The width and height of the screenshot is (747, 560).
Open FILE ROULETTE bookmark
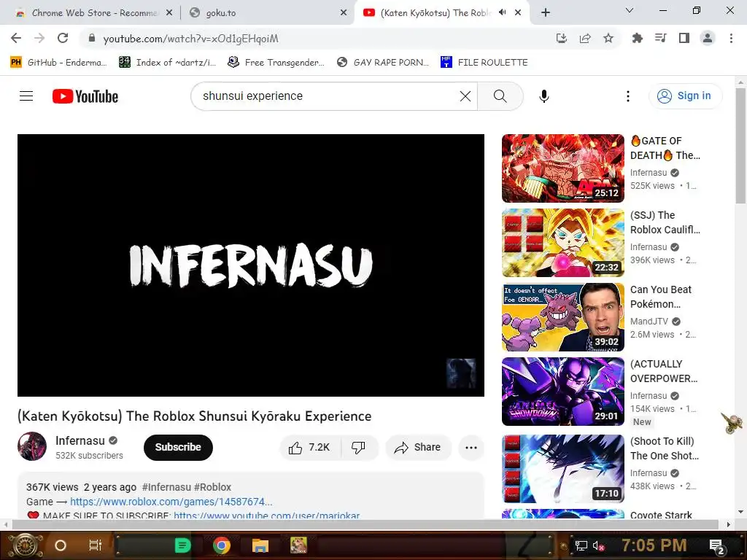click(x=484, y=63)
